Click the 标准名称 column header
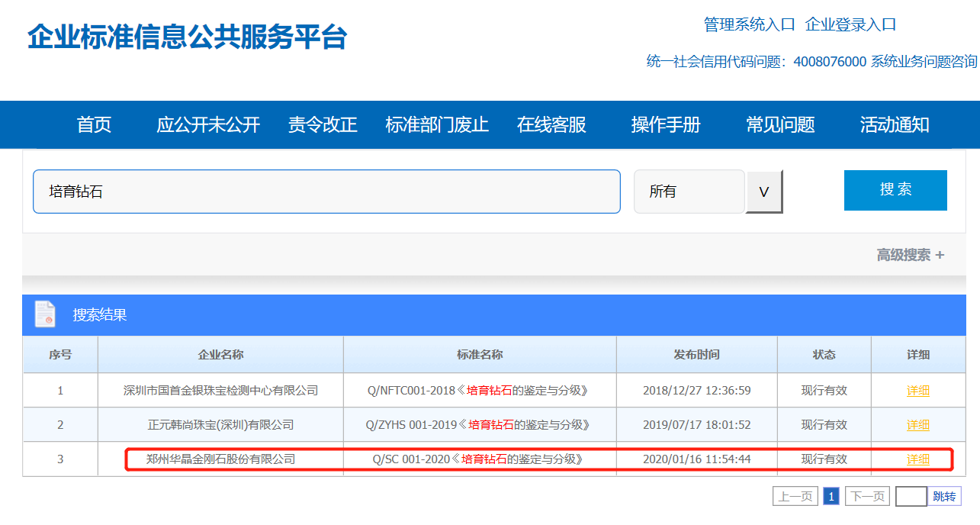Image resolution: width=980 pixels, height=525 pixels. [480, 354]
